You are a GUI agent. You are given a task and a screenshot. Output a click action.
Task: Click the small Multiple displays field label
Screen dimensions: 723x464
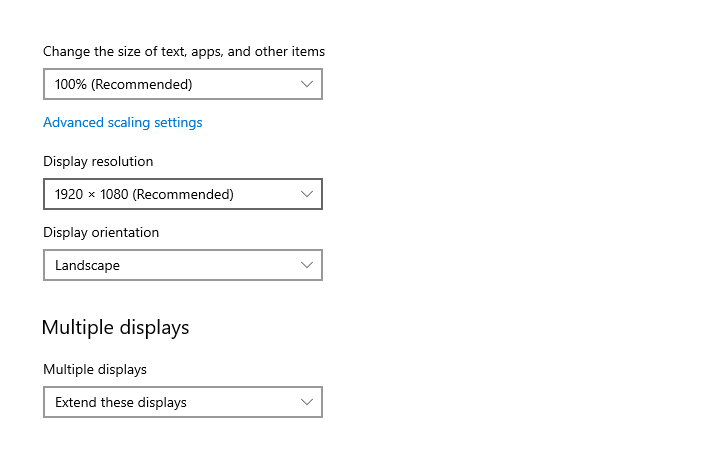tap(95, 369)
